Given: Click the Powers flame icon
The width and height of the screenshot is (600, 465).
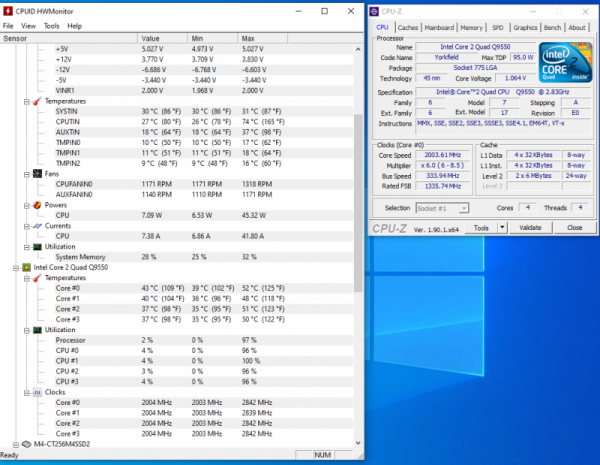Looking at the screenshot, I should (37, 204).
